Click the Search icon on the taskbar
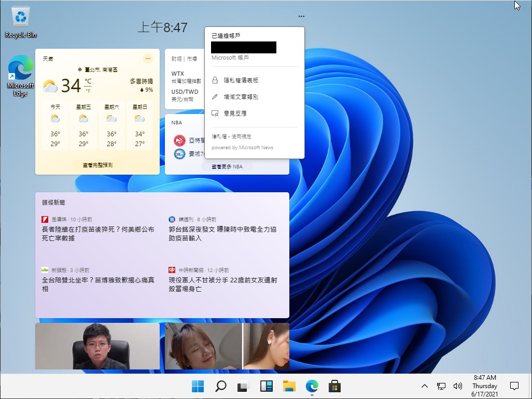The width and height of the screenshot is (532, 399). [x=220, y=386]
